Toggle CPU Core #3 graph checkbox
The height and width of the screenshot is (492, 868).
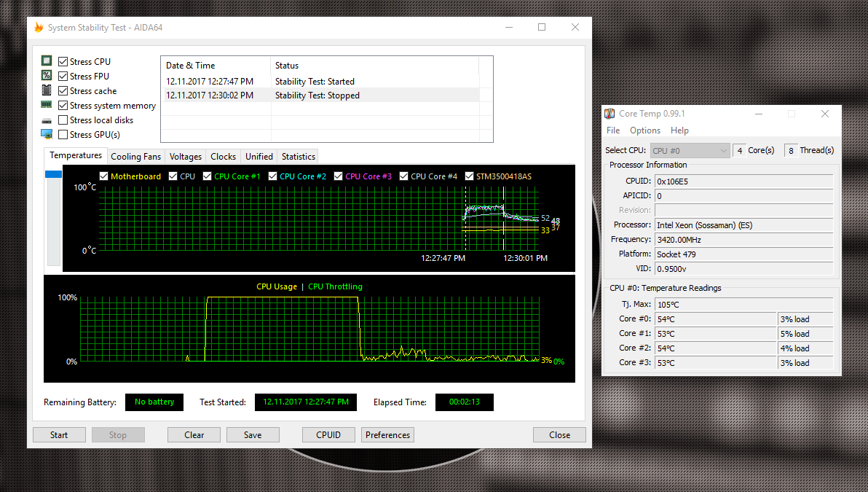click(338, 176)
